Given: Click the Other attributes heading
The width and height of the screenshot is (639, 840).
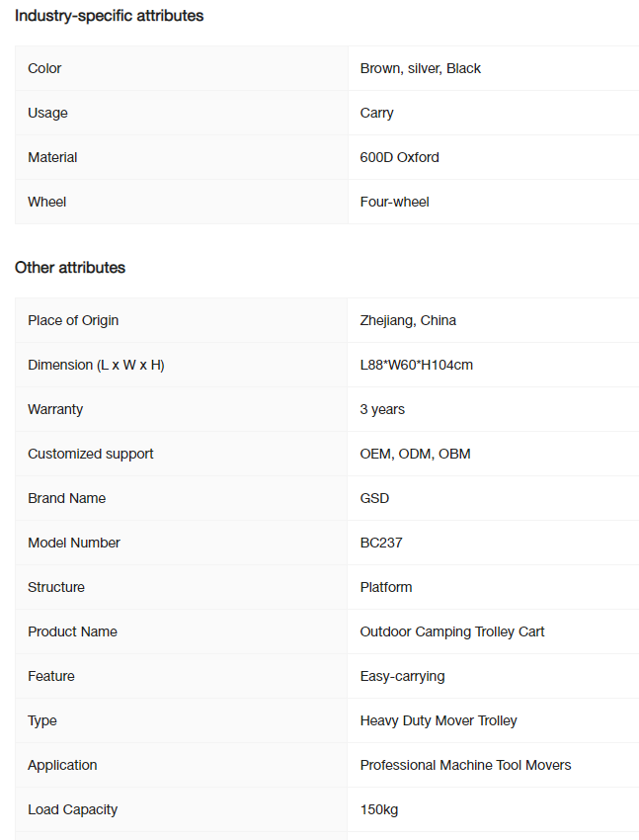Looking at the screenshot, I should click(70, 268).
